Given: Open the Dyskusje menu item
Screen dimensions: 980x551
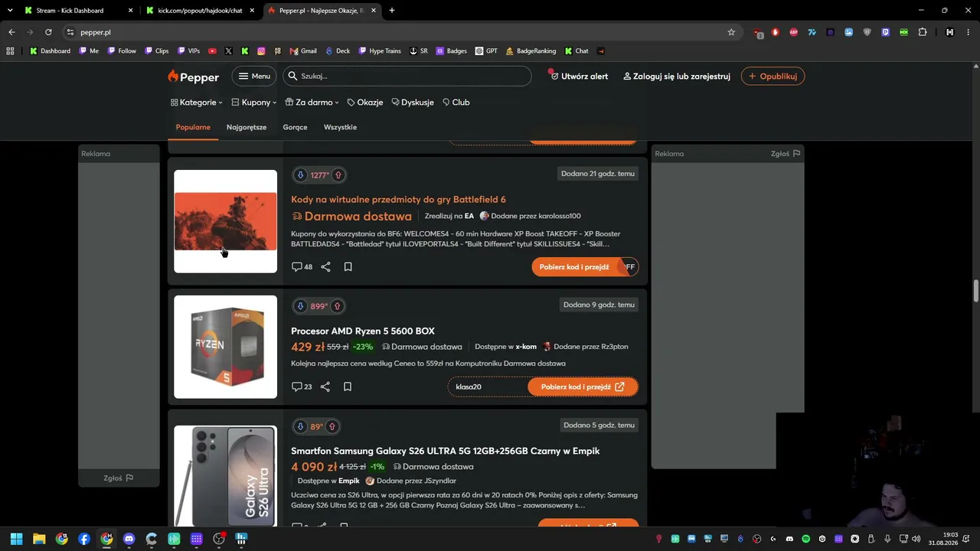Looking at the screenshot, I should click(413, 103).
